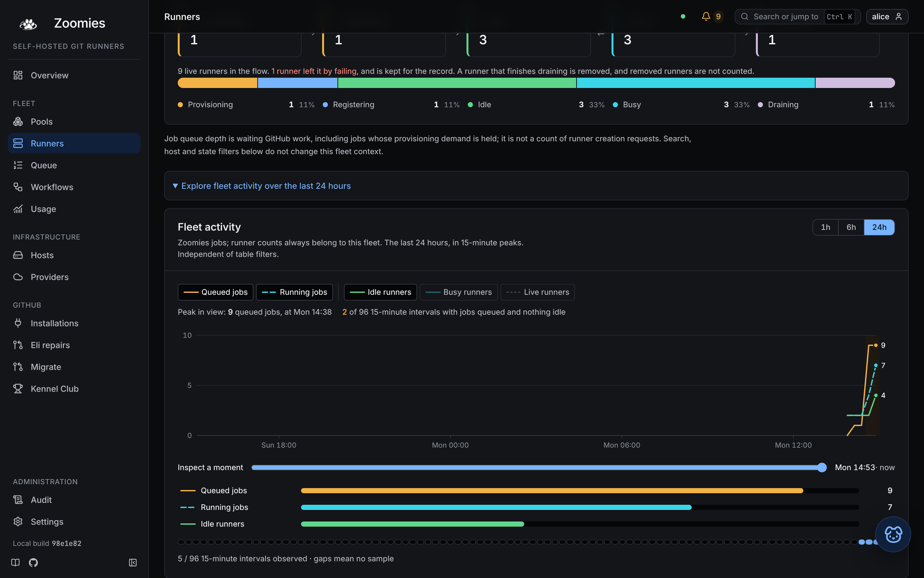Click the Installations plug icon
Viewport: 924px width, 578px height.
pos(18,323)
